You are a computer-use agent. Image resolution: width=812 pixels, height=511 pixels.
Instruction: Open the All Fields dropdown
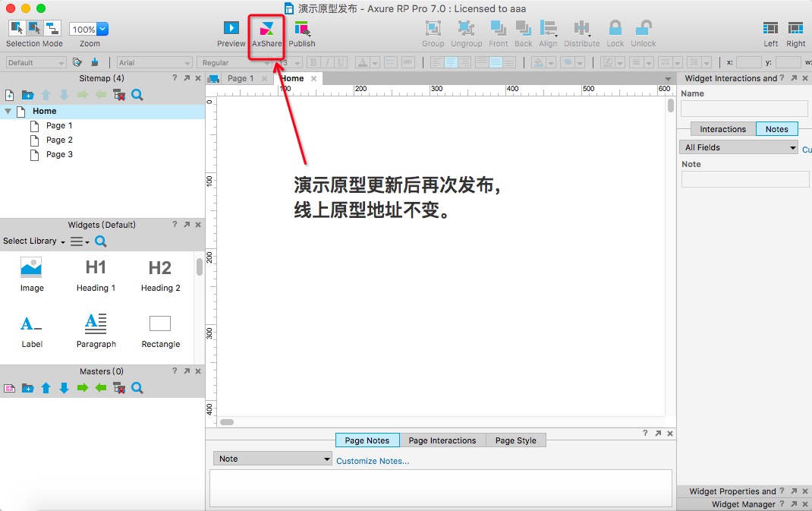pos(738,147)
